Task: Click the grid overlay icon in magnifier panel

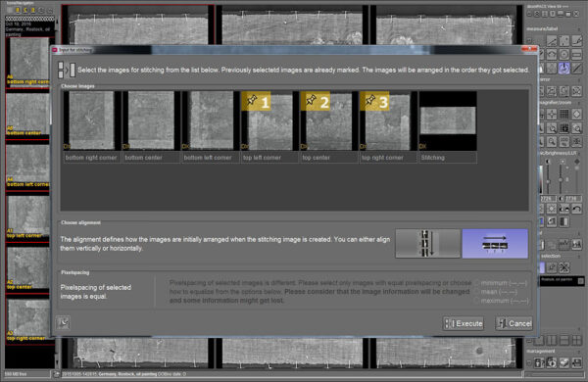Action: pyautogui.click(x=564, y=114)
